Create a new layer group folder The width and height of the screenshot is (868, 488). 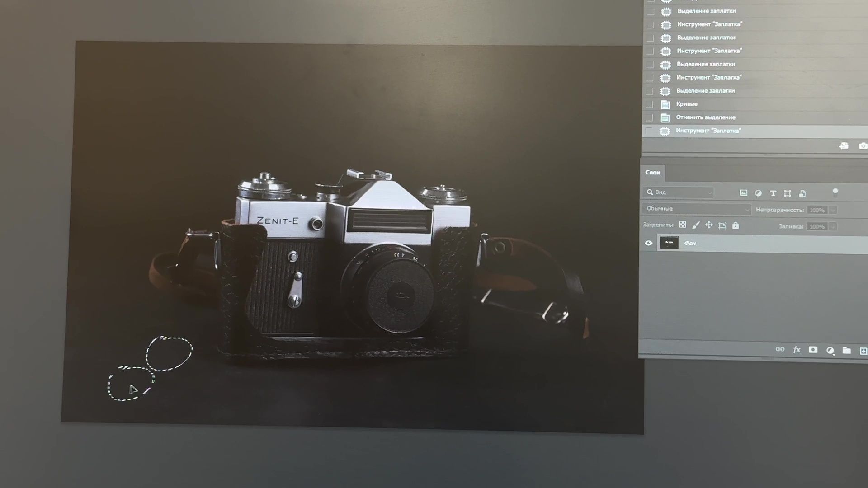coord(846,350)
